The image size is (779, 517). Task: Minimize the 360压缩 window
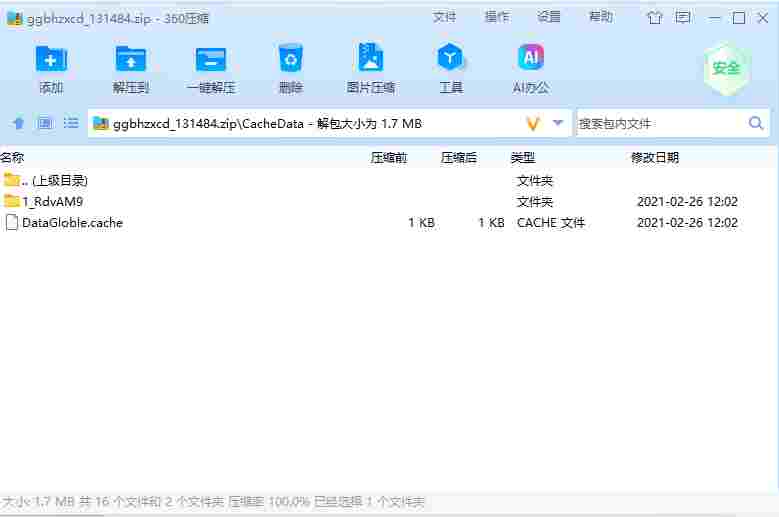point(714,18)
